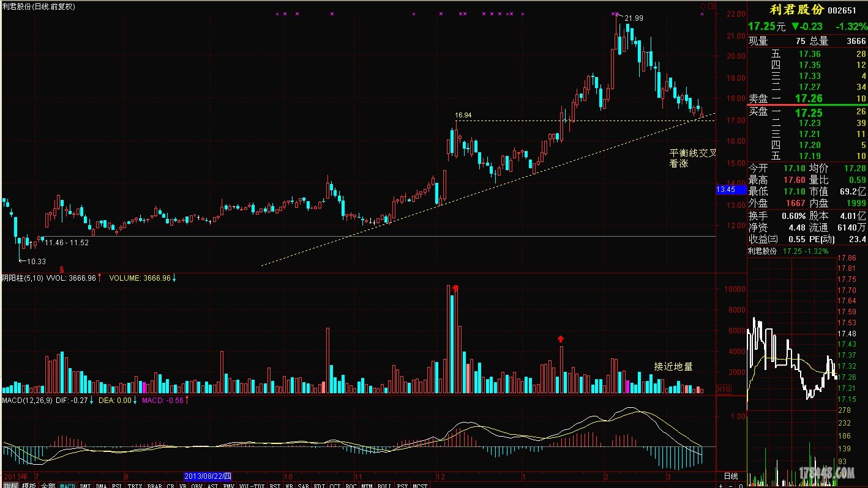Click the current price 17.25元
This screenshot has width=868, height=488.
pos(766,26)
